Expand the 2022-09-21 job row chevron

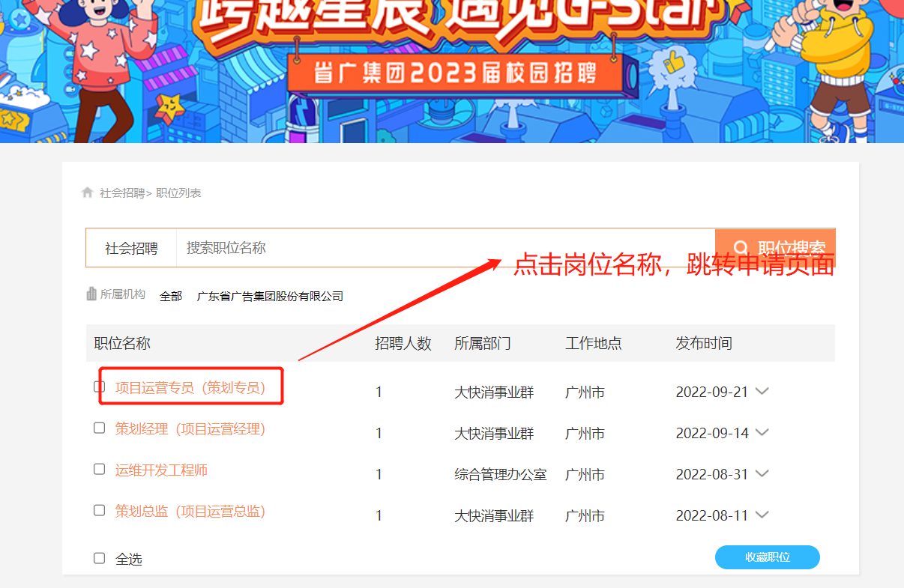(762, 391)
